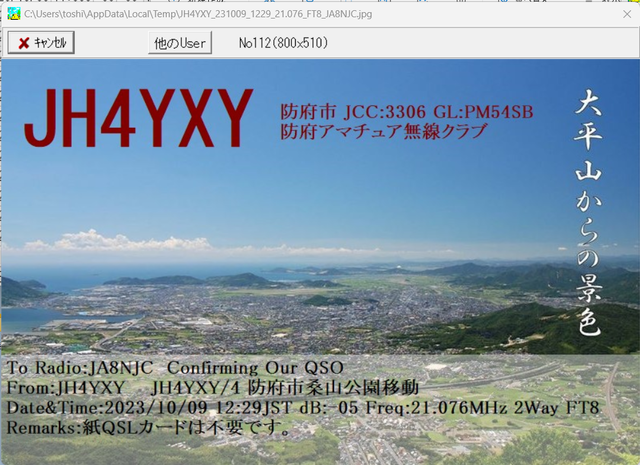Click the キャンセル cancel button

41,42
